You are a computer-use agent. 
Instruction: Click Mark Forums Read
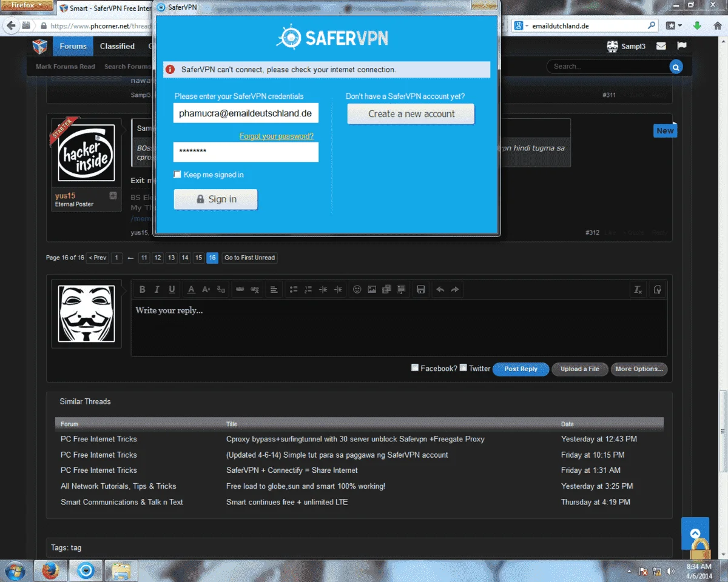pos(66,67)
